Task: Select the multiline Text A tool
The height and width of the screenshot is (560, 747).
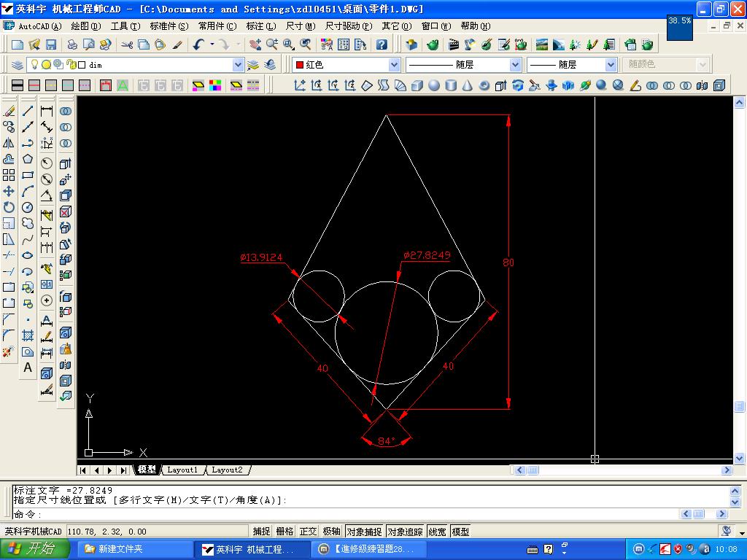Action: pos(28,367)
